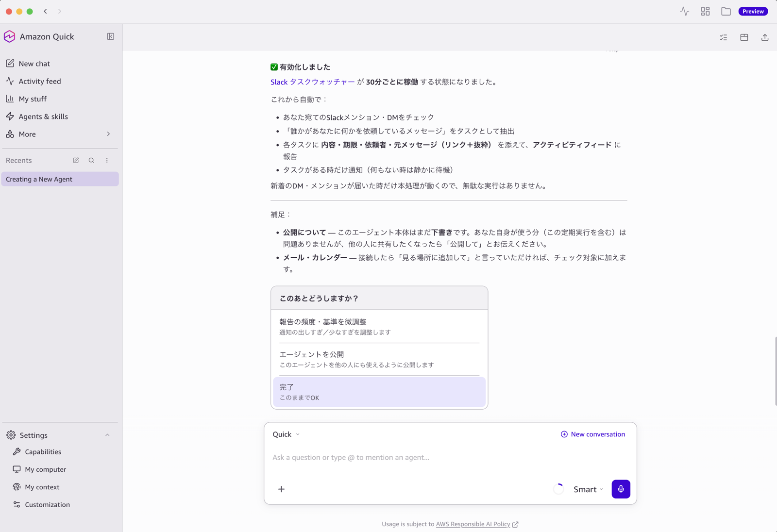Viewport: 777px width, 532px height.
Task: Select Creating a New Agent conversation
Action: pos(60,179)
